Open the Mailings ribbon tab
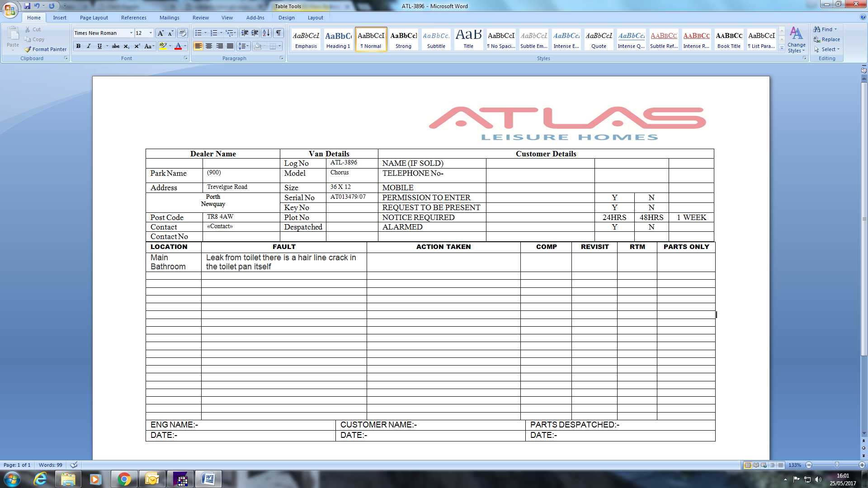The height and width of the screenshot is (488, 868). (x=169, y=18)
